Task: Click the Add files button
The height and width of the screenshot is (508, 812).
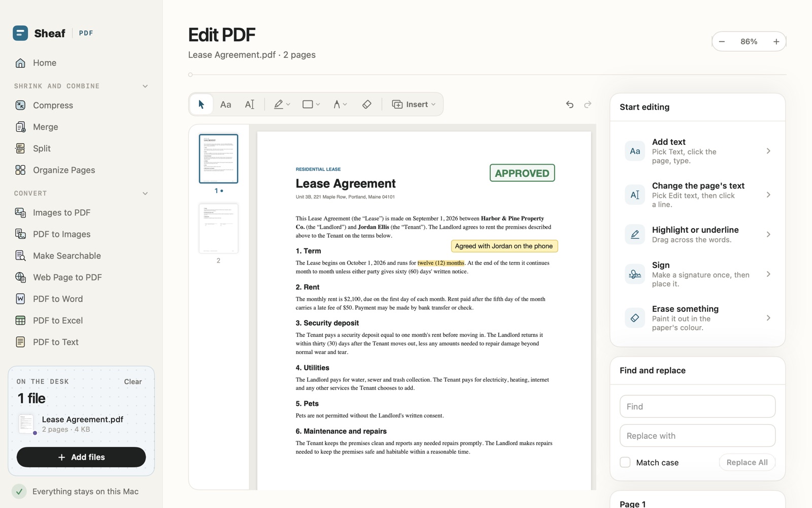Action: click(x=81, y=457)
